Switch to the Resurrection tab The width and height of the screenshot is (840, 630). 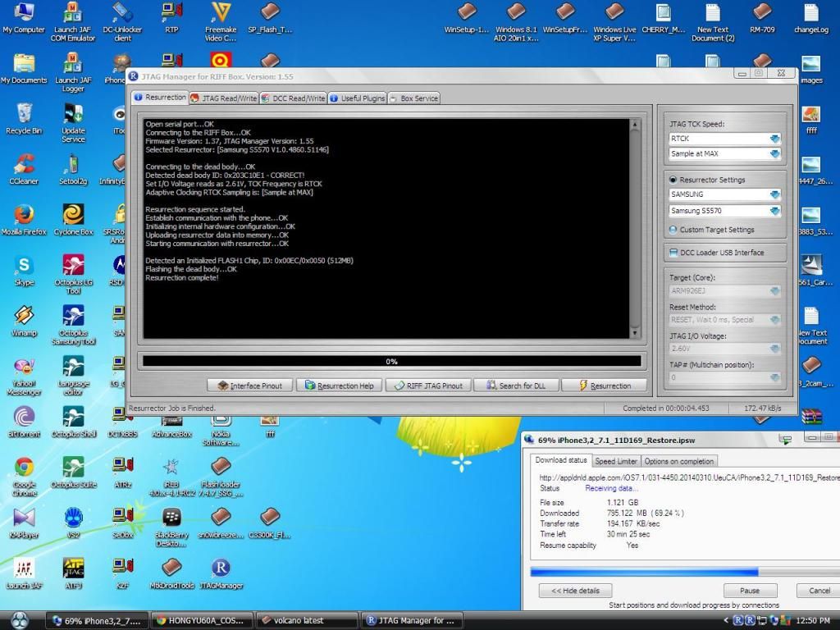160,98
